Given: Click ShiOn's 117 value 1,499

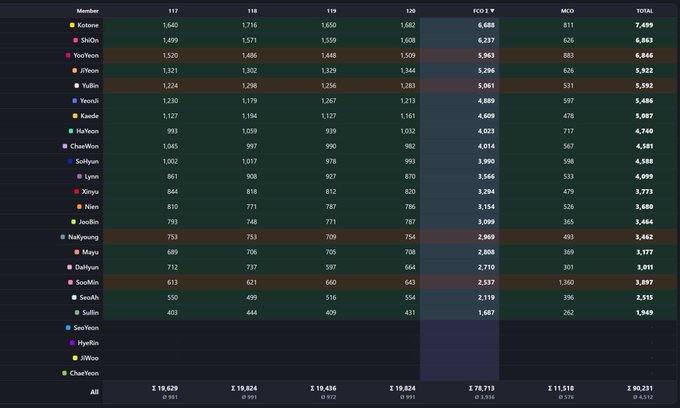Looking at the screenshot, I should [170, 40].
